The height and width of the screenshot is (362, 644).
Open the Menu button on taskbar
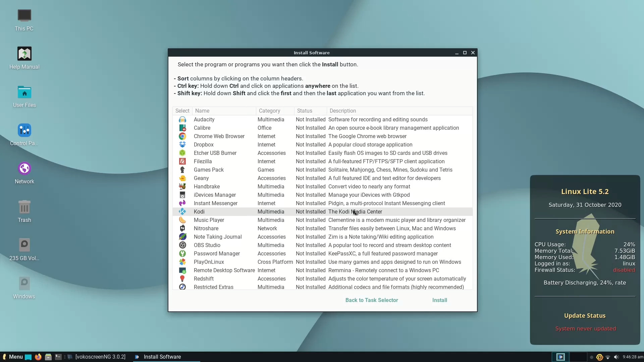(13, 357)
